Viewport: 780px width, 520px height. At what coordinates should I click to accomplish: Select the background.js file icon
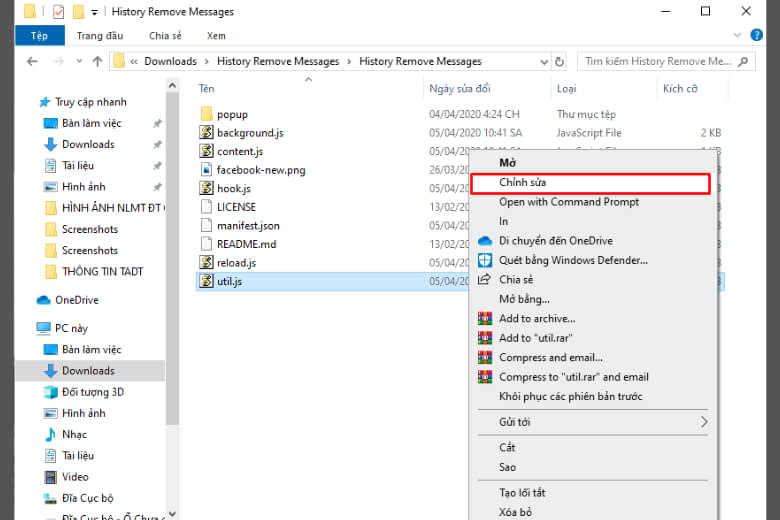click(x=207, y=132)
